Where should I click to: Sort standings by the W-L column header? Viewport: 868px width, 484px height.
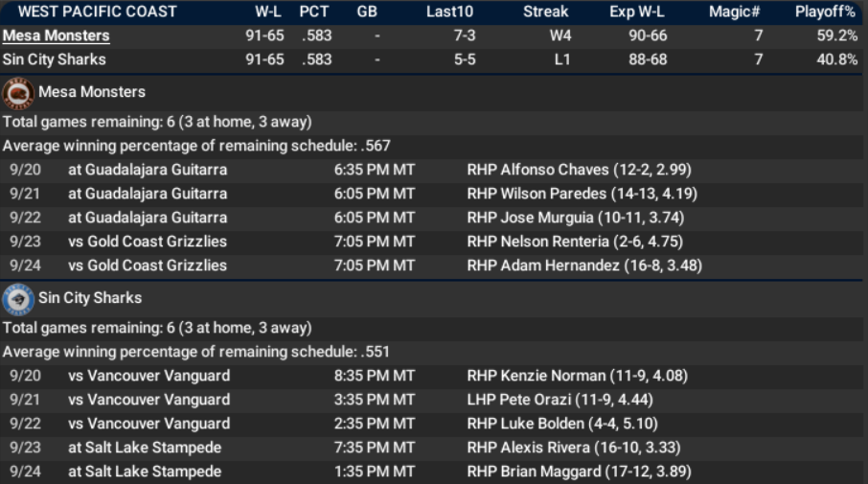pos(264,12)
